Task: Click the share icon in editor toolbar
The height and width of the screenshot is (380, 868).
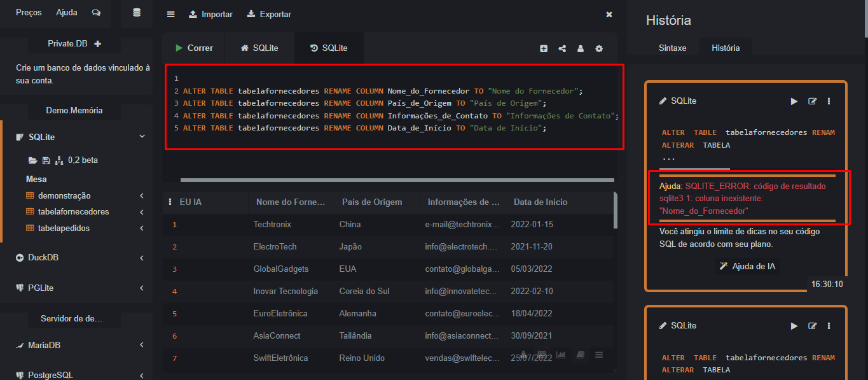Action: tap(562, 48)
